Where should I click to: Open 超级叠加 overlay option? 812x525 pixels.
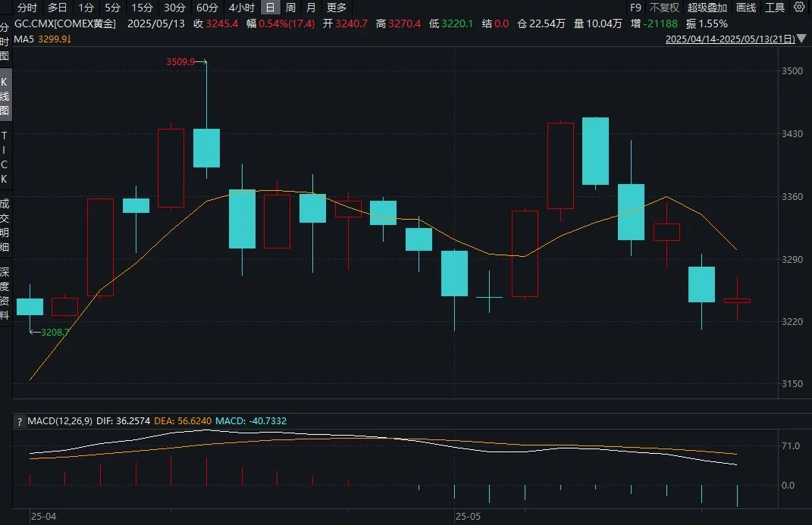pyautogui.click(x=707, y=8)
